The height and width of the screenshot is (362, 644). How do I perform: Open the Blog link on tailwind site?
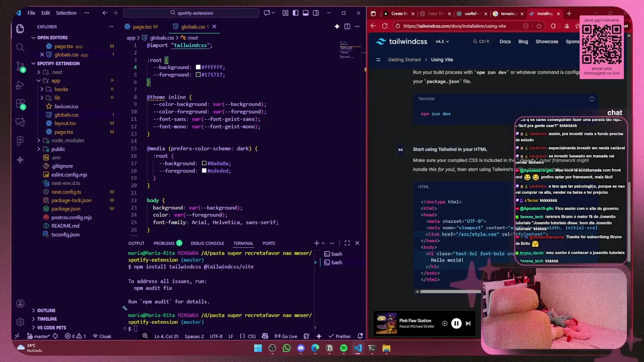(523, 42)
